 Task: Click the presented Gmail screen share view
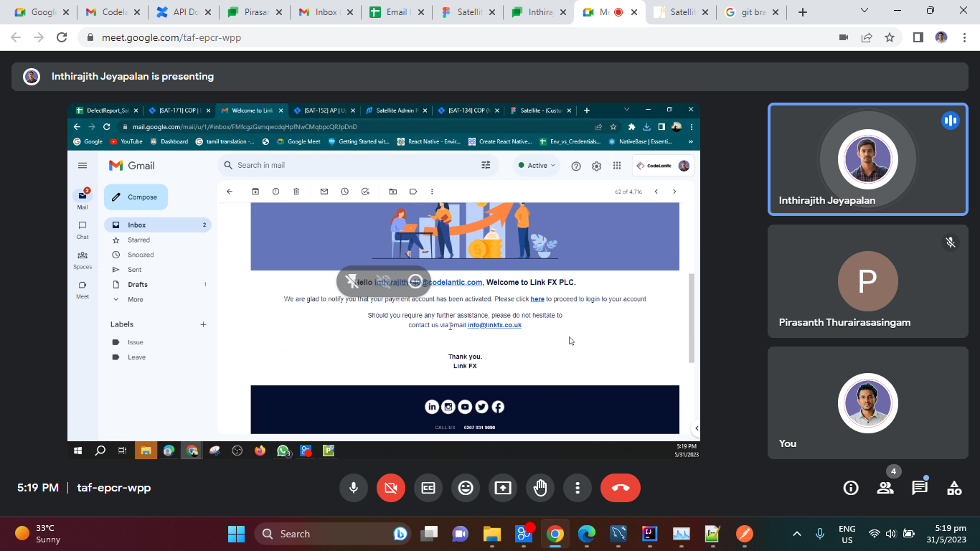click(384, 282)
